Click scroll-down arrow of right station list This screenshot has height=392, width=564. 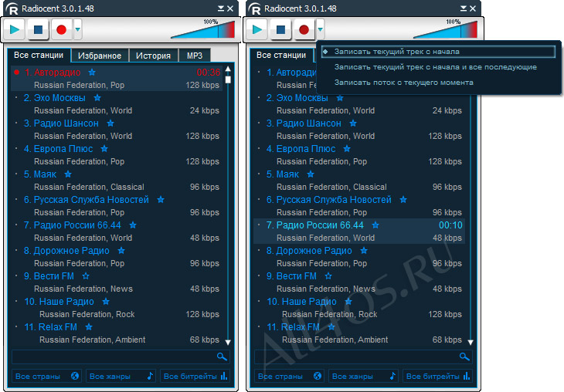[470, 342]
